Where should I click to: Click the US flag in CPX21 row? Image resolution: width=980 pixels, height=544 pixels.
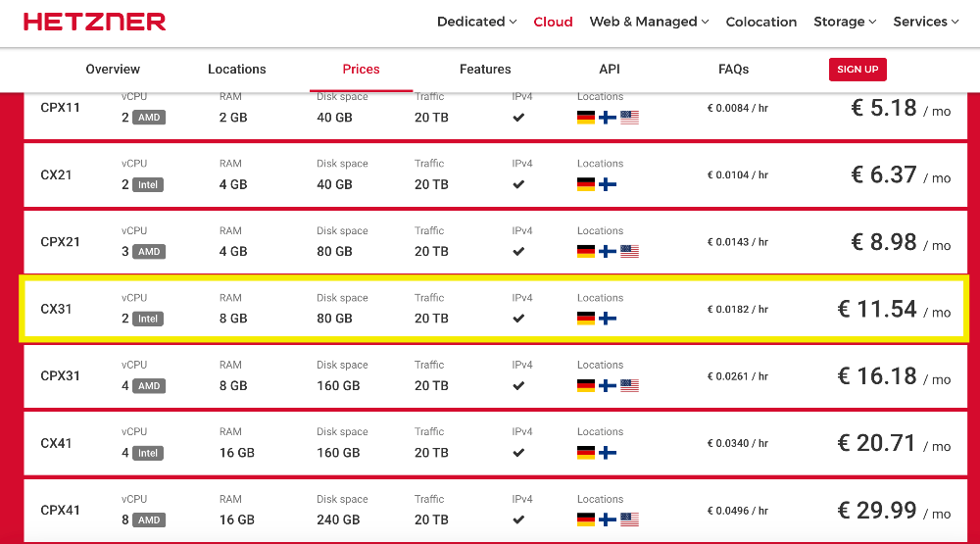(x=629, y=252)
